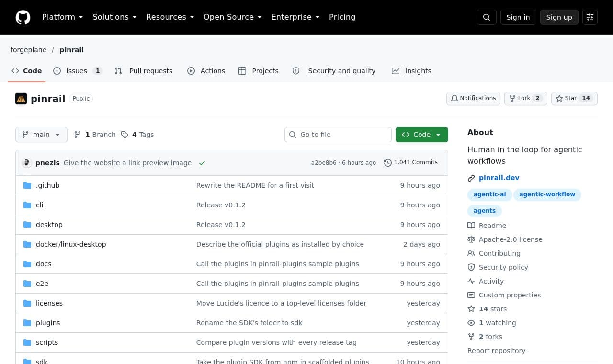Image resolution: width=613 pixels, height=364 pixels.
Task: Click the 1,041 Commits history icon
Action: pos(388,163)
